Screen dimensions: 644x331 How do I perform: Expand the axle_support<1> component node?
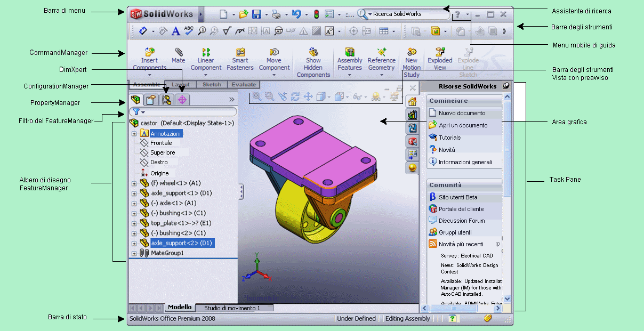[134, 193]
